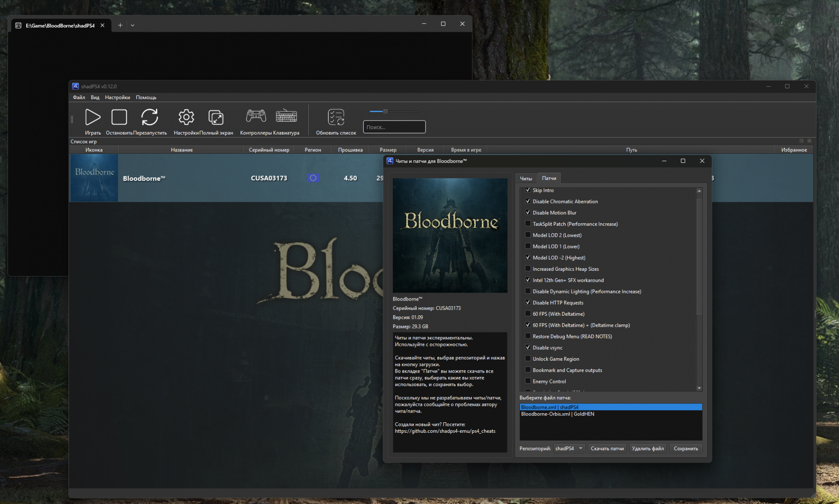Click the Refresh game list icon
839x504 pixels.
pos(336,117)
